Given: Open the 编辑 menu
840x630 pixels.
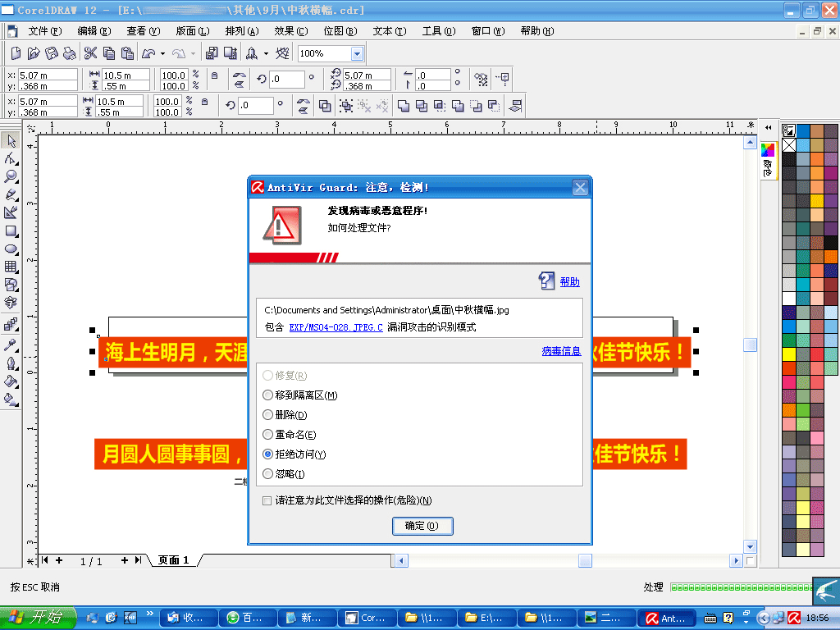Looking at the screenshot, I should [94, 31].
